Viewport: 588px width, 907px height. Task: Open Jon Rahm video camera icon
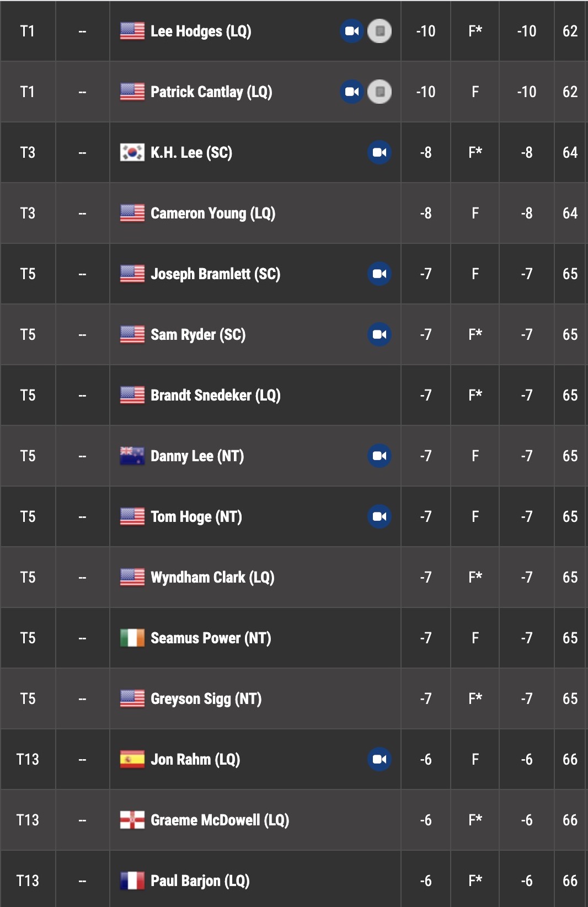(x=379, y=759)
